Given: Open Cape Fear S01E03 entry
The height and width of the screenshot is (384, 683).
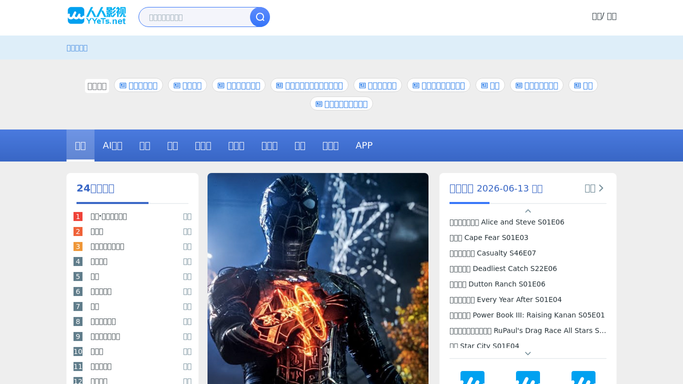Looking at the screenshot, I should [x=489, y=238].
